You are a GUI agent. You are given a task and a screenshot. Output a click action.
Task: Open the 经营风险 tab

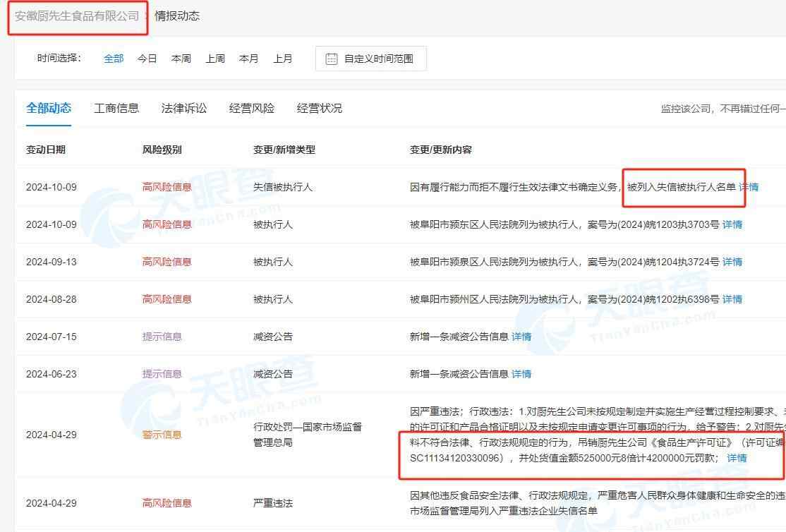252,108
